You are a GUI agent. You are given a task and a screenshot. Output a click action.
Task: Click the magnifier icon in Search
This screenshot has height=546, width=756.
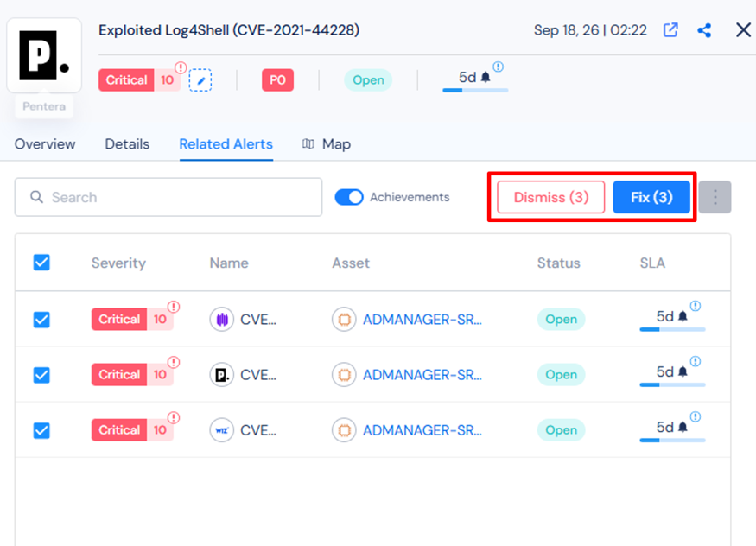pos(36,197)
